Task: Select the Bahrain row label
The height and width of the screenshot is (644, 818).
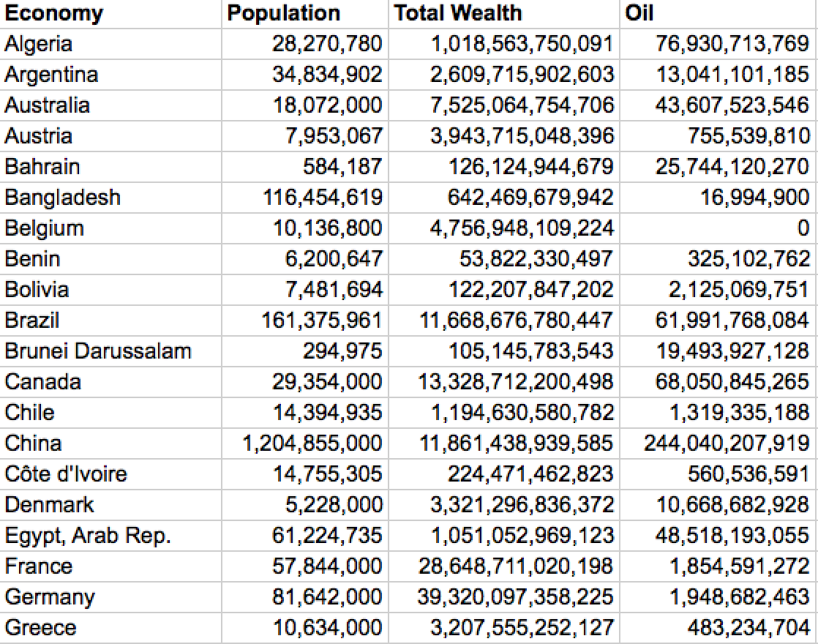Action: (x=42, y=167)
